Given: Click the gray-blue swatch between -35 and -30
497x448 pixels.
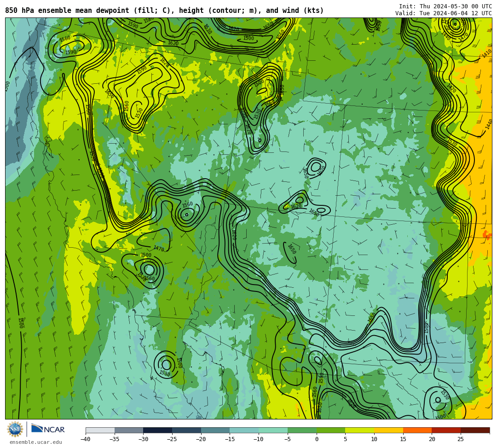Looking at the screenshot, I should point(129,430).
